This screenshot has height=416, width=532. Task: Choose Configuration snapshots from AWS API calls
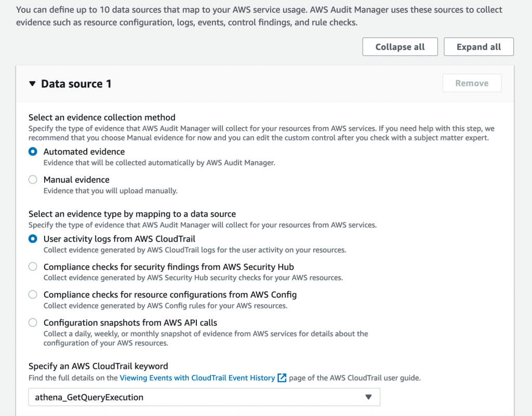pyautogui.click(x=33, y=323)
